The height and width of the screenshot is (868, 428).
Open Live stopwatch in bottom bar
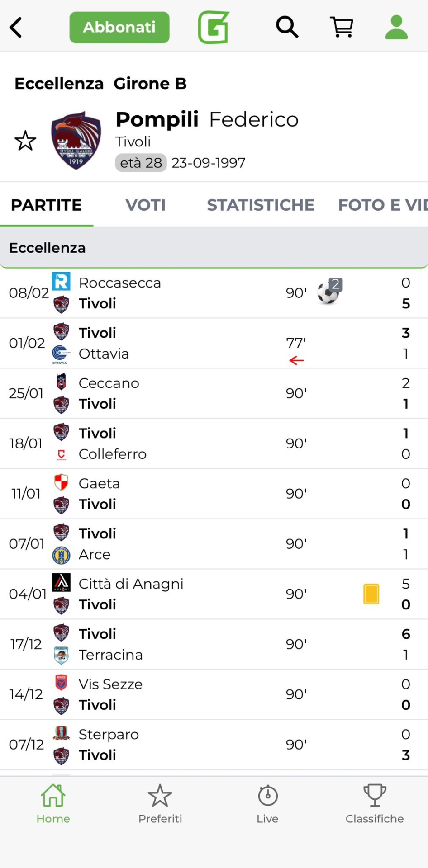pyautogui.click(x=267, y=805)
